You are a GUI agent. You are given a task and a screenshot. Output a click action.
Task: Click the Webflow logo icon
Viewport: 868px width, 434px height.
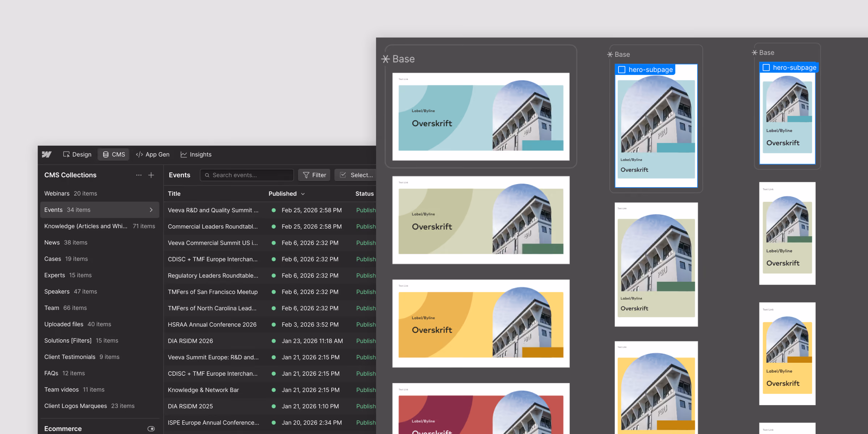coord(47,154)
